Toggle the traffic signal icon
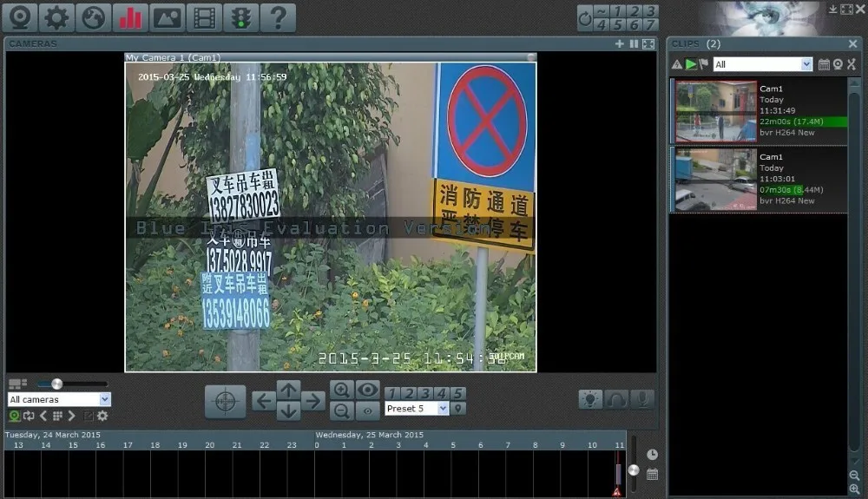868x499 pixels. (x=240, y=17)
